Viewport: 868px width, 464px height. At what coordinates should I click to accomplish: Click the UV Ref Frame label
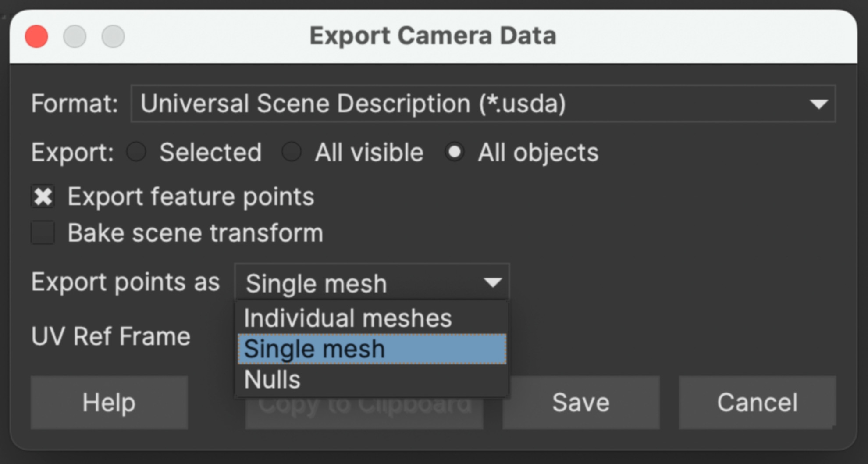pos(110,336)
